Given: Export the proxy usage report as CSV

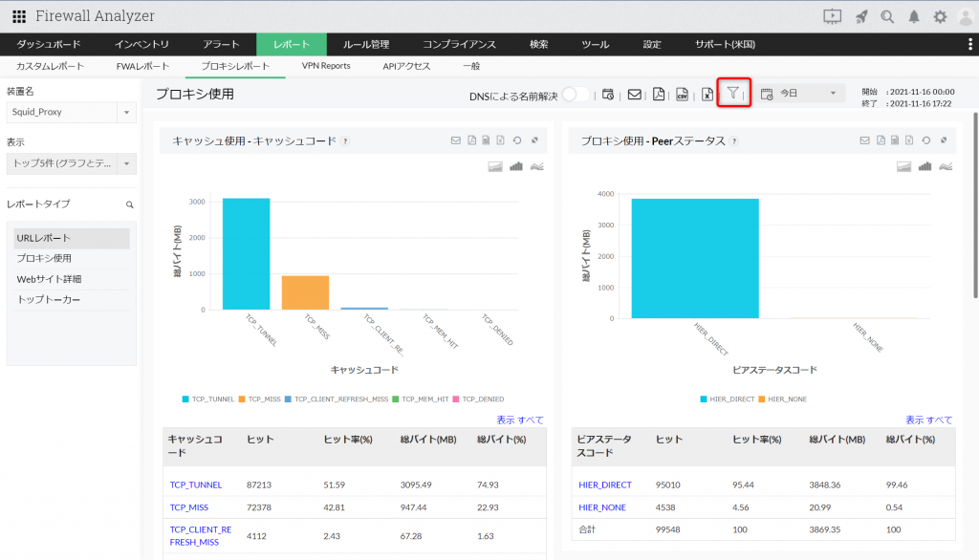Looking at the screenshot, I should tap(683, 95).
